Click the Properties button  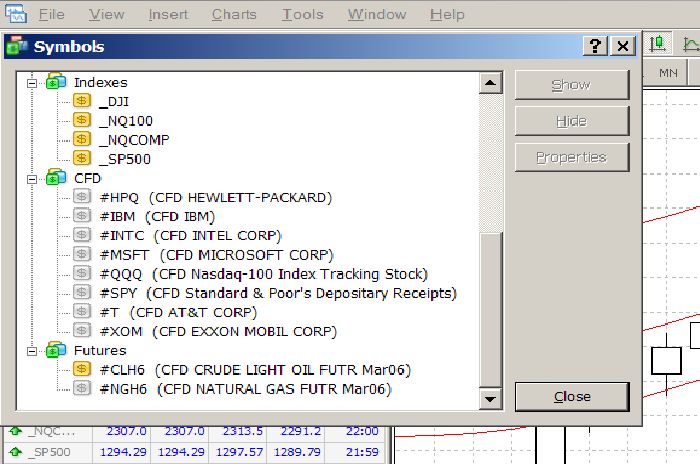[x=572, y=157]
